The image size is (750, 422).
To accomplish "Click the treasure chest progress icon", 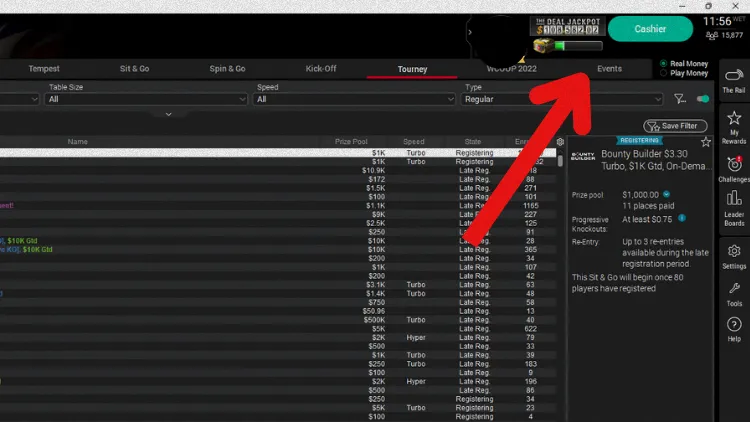I will tap(544, 46).
